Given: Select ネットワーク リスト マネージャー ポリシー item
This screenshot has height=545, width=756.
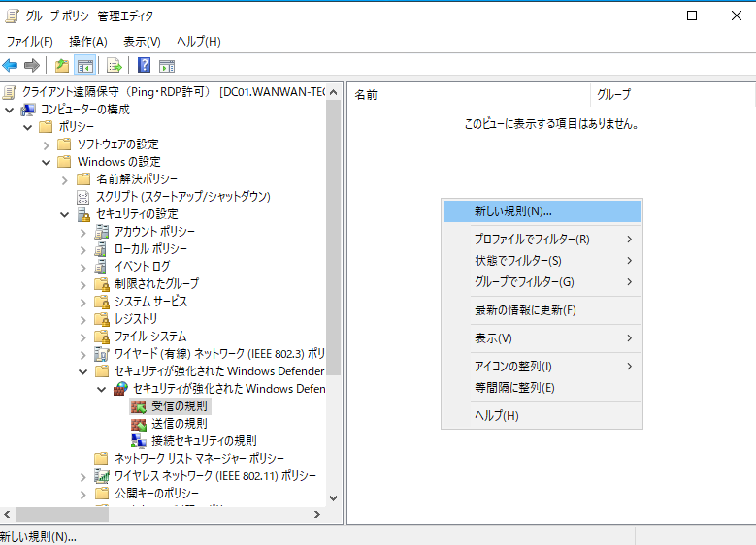Looking at the screenshot, I should click(x=199, y=459).
